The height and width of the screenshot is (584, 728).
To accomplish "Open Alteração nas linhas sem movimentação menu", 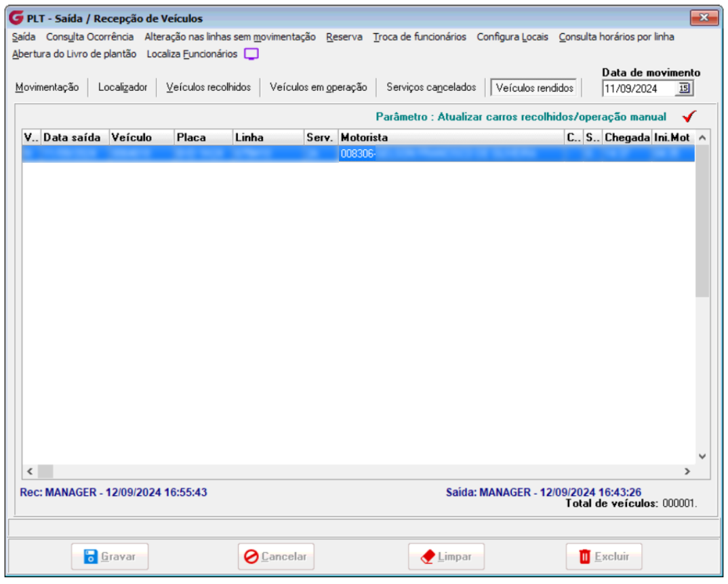I will coord(230,37).
